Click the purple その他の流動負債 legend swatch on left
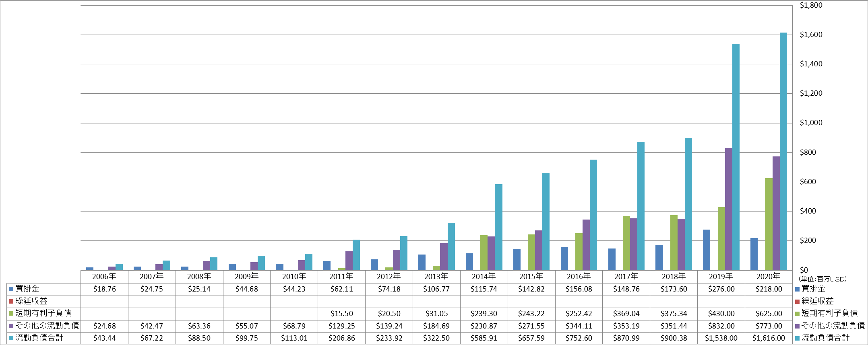868x345 pixels. (11, 326)
